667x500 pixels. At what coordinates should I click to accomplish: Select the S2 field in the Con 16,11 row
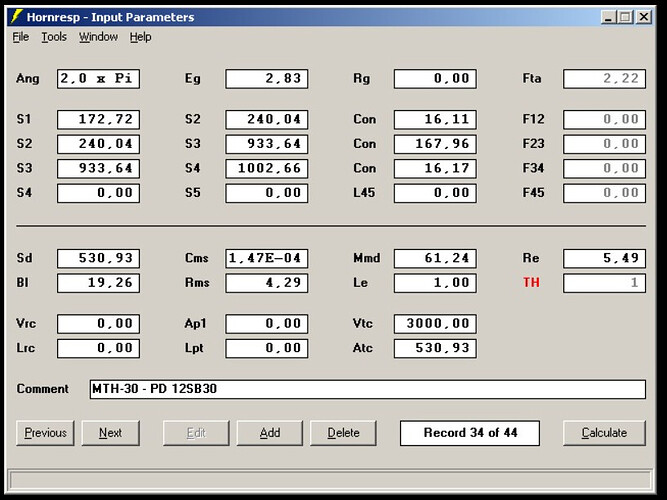(x=267, y=120)
